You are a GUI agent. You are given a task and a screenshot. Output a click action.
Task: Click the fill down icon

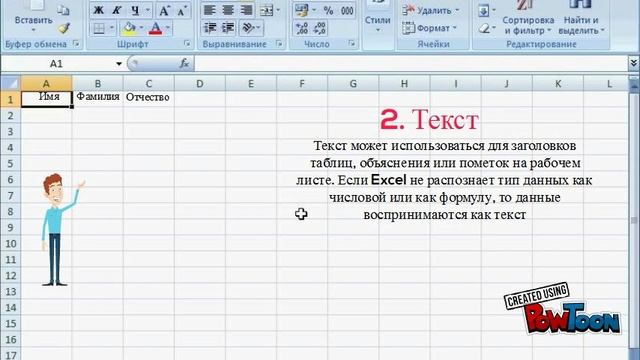(x=484, y=10)
